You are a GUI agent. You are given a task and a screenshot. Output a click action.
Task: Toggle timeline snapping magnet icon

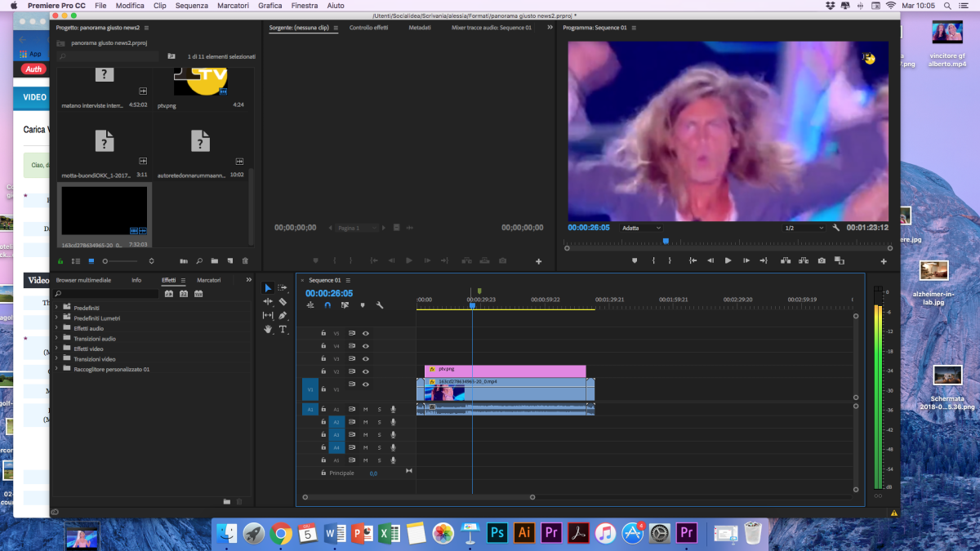[327, 305]
